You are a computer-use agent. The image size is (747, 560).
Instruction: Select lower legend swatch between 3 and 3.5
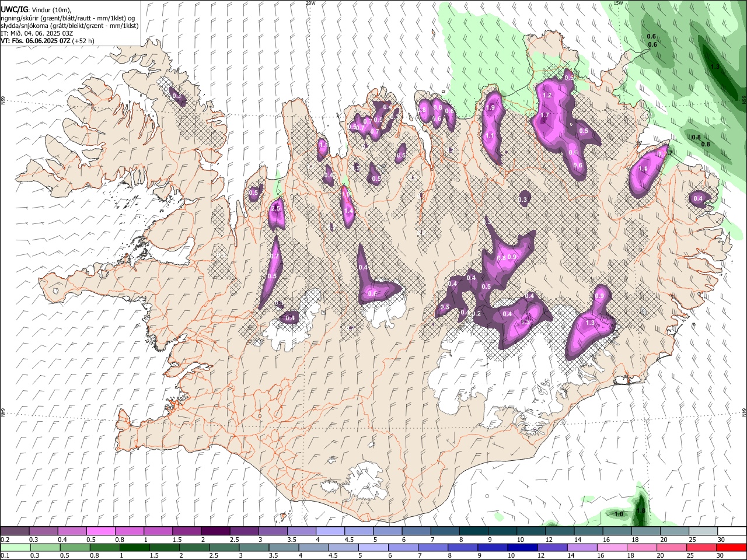(253, 547)
